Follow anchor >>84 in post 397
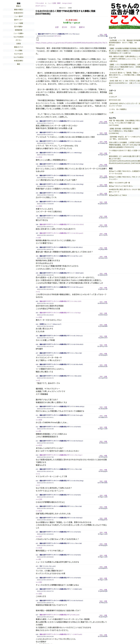Screen dimensions: 140x644 tap(38, 238)
